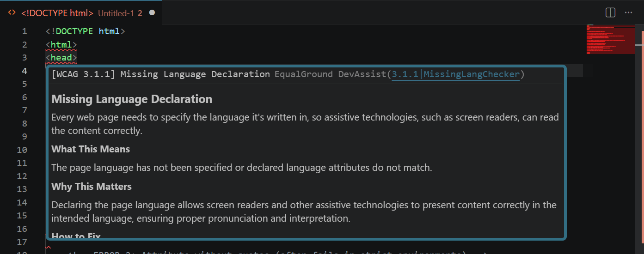Click the 'Why This Matters' subheading
This screenshot has width=644, height=254.
point(92,187)
